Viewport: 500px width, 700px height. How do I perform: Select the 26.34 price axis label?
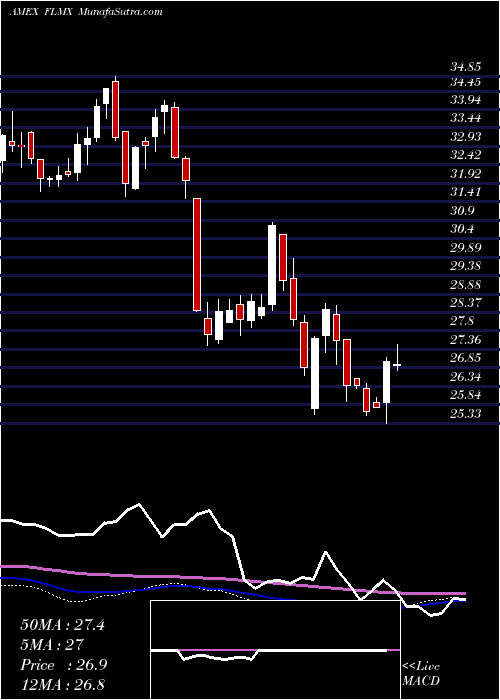465,377
